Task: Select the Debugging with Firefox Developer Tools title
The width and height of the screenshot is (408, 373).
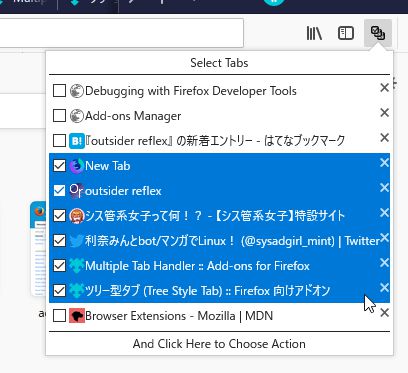Action: coord(191,91)
